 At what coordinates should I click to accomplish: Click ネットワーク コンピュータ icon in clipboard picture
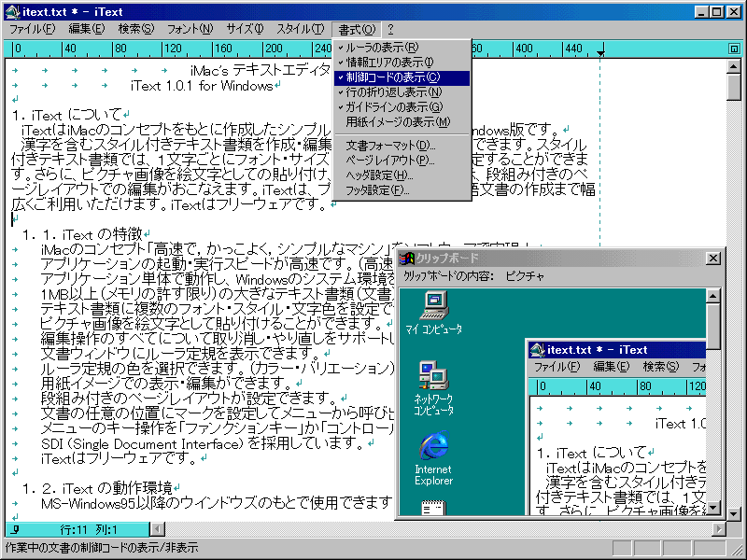(x=433, y=388)
